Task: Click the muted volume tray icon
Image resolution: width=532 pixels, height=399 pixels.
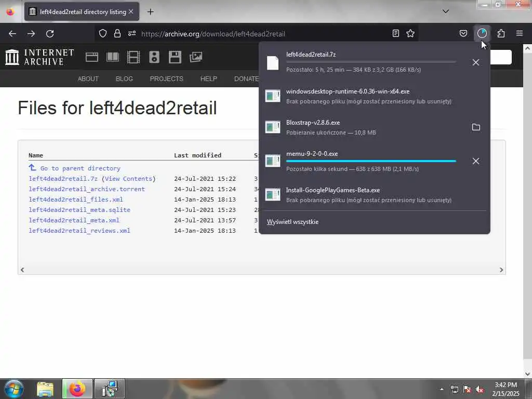Action: (480, 390)
